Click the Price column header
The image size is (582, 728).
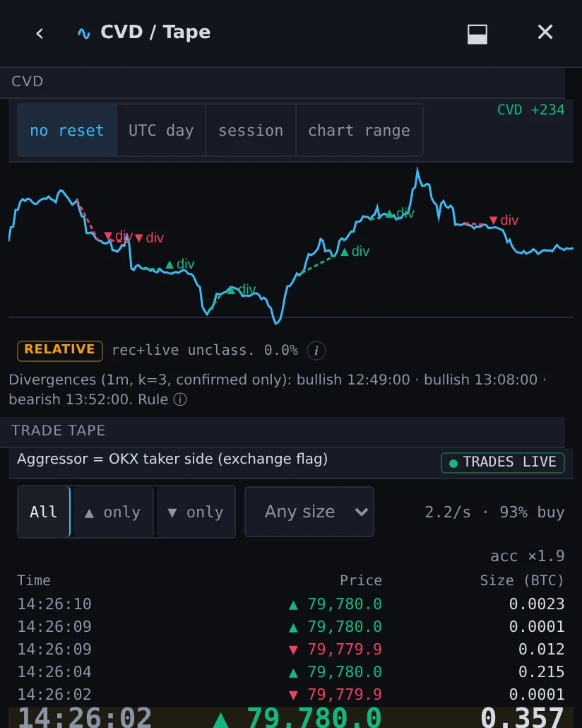tap(361, 580)
